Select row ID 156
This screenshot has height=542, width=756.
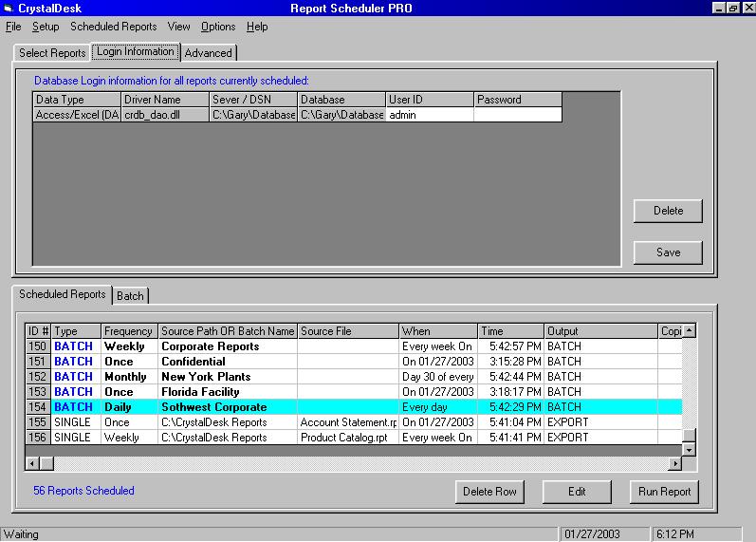(x=38, y=438)
